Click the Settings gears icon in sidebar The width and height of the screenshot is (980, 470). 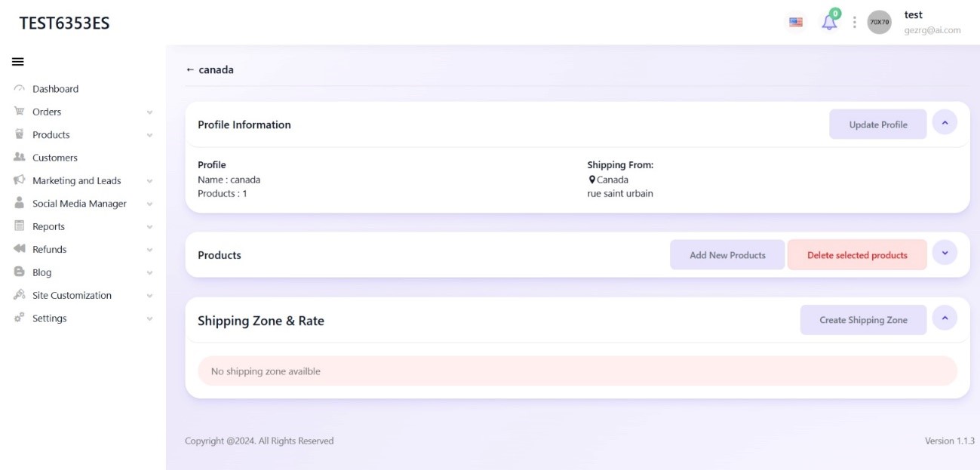coord(20,318)
